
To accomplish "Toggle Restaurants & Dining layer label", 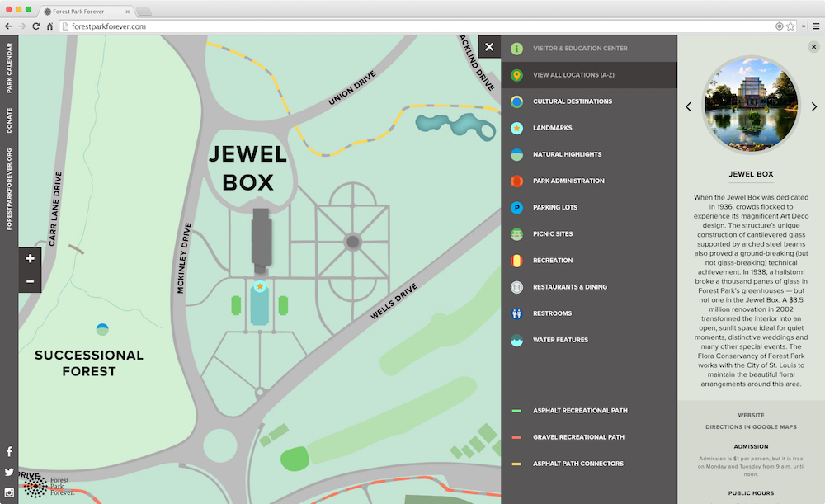I will point(570,287).
